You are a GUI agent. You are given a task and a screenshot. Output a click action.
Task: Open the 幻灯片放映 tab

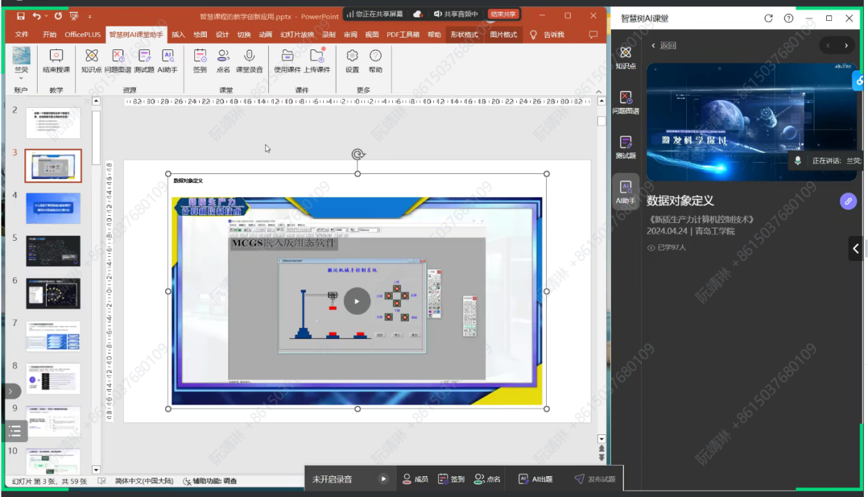(297, 34)
